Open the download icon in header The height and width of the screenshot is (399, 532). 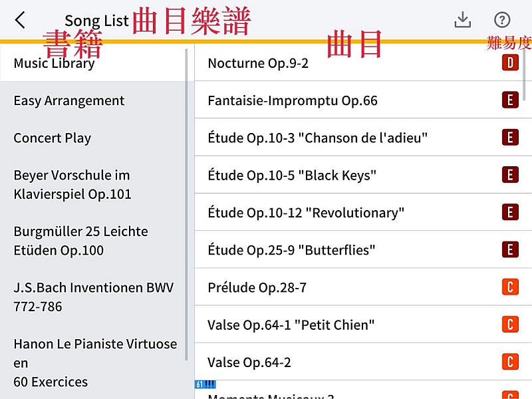(x=462, y=21)
